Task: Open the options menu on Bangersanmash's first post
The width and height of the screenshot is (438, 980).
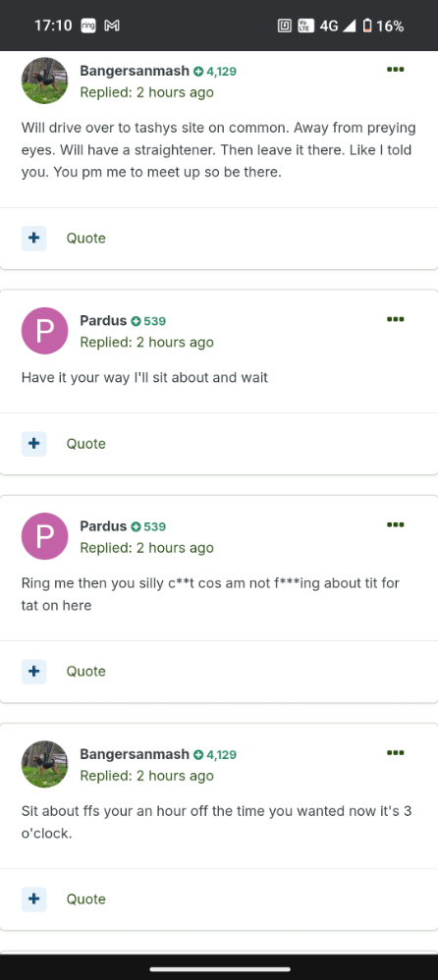Action: pyautogui.click(x=395, y=70)
